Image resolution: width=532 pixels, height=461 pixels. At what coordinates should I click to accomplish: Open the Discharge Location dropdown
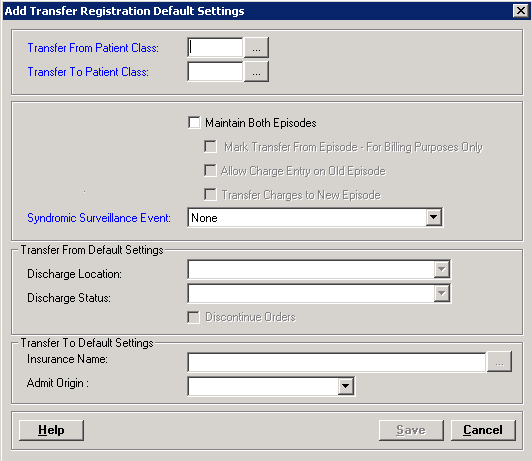point(442,270)
